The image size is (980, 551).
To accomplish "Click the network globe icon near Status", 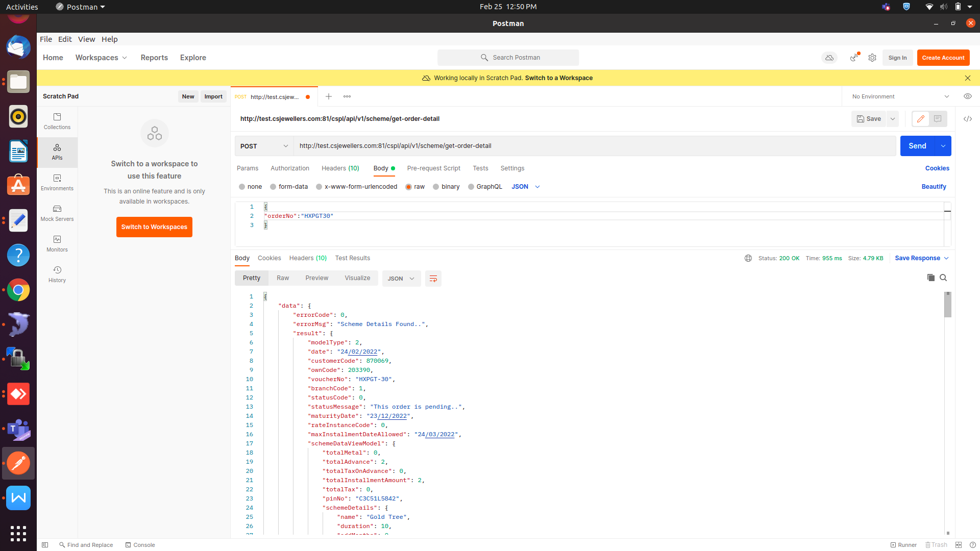I will (748, 258).
